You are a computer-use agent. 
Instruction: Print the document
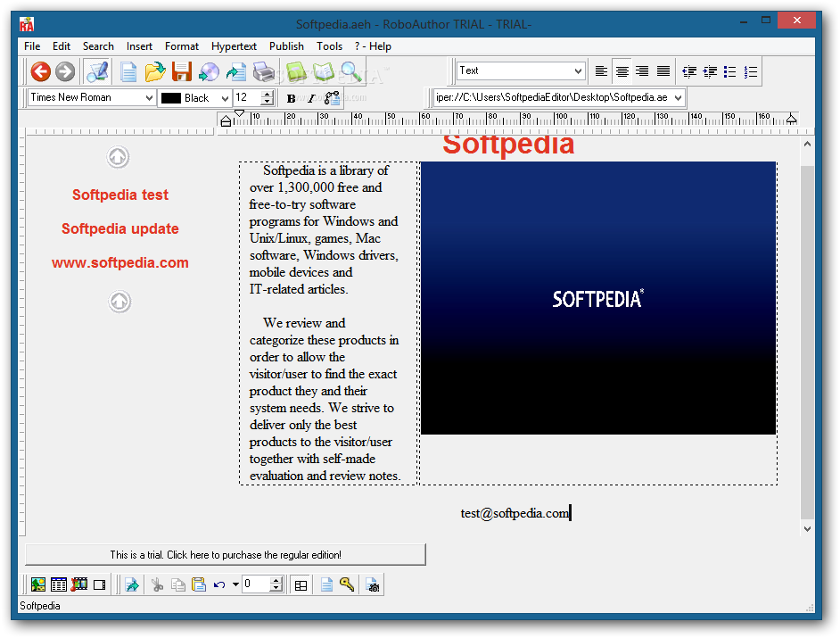coord(264,71)
